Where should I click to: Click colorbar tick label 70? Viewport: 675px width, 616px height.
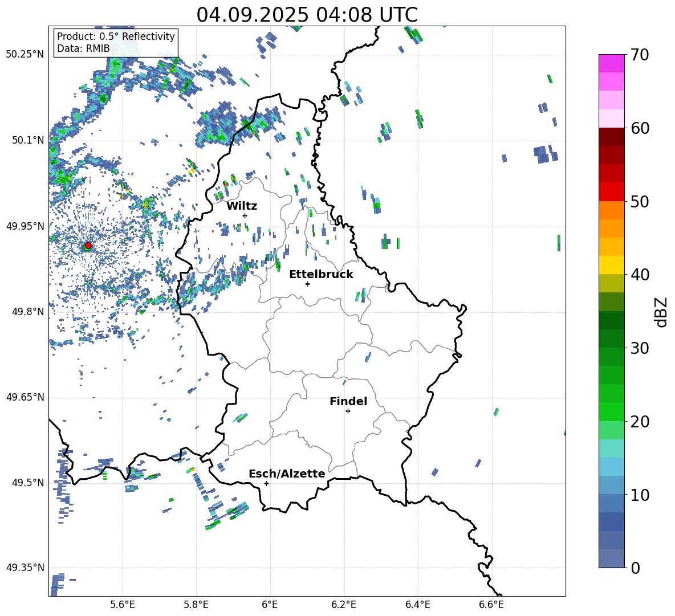[640, 55]
